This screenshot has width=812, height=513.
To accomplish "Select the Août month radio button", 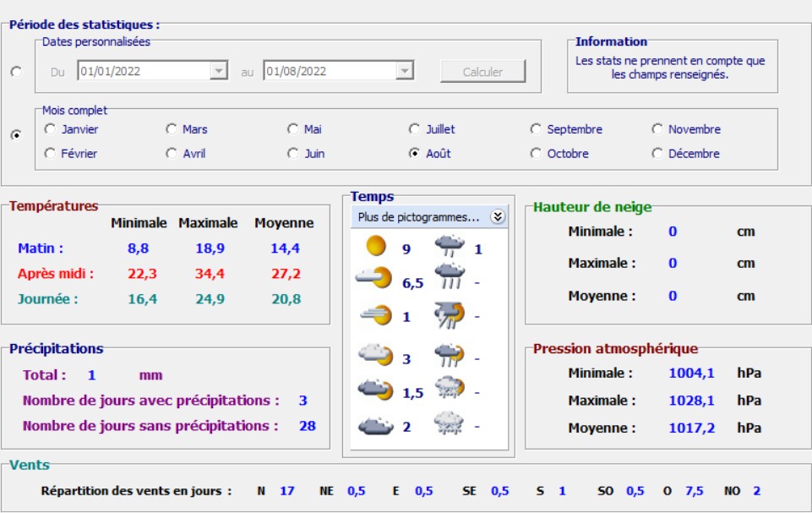I will pos(414,153).
